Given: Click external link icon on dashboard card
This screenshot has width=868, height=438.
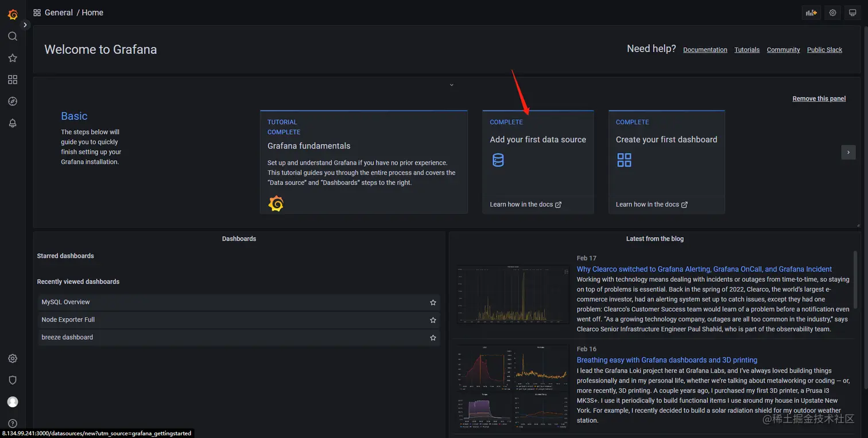Looking at the screenshot, I should pos(684,204).
